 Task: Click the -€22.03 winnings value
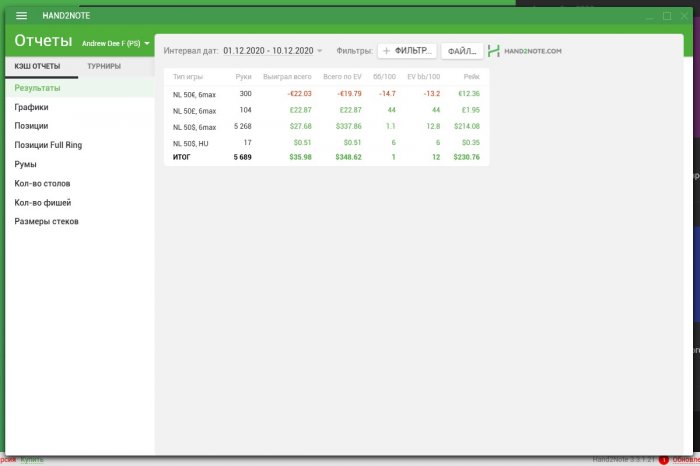pos(300,94)
